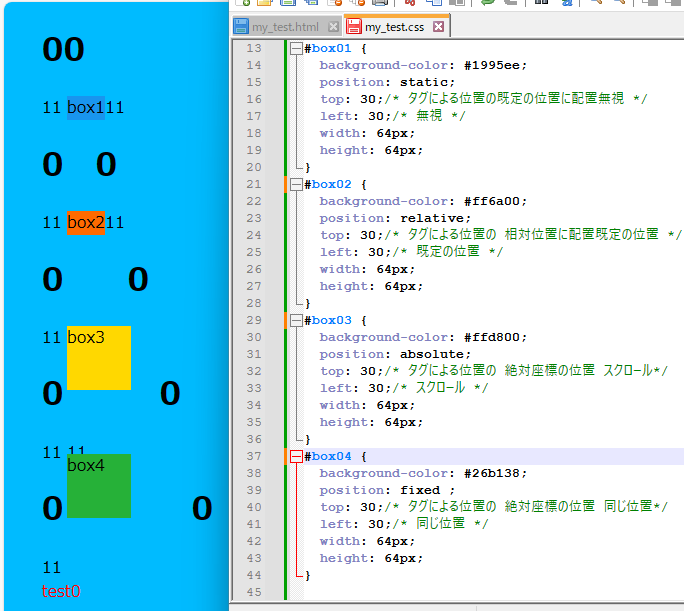Click the Cut scissors toolbar icon

410,2
